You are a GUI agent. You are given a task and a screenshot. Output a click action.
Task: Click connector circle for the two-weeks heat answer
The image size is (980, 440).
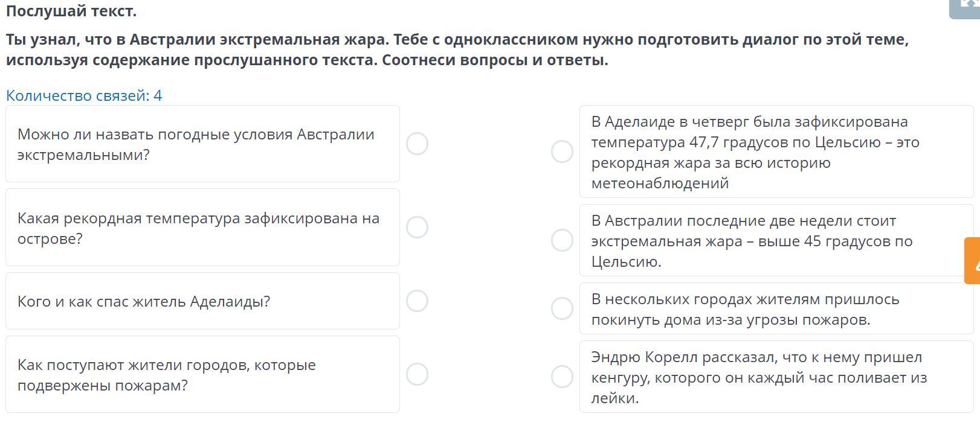tap(562, 240)
